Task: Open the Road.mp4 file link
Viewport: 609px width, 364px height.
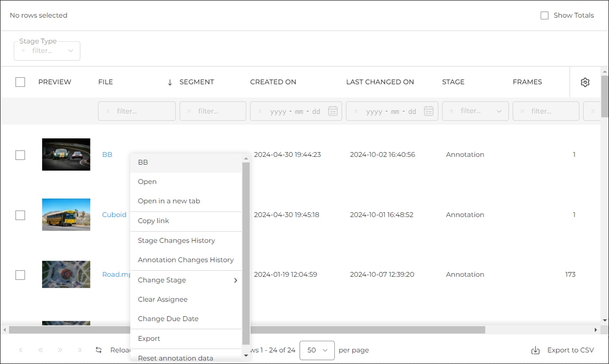Action: [x=115, y=274]
